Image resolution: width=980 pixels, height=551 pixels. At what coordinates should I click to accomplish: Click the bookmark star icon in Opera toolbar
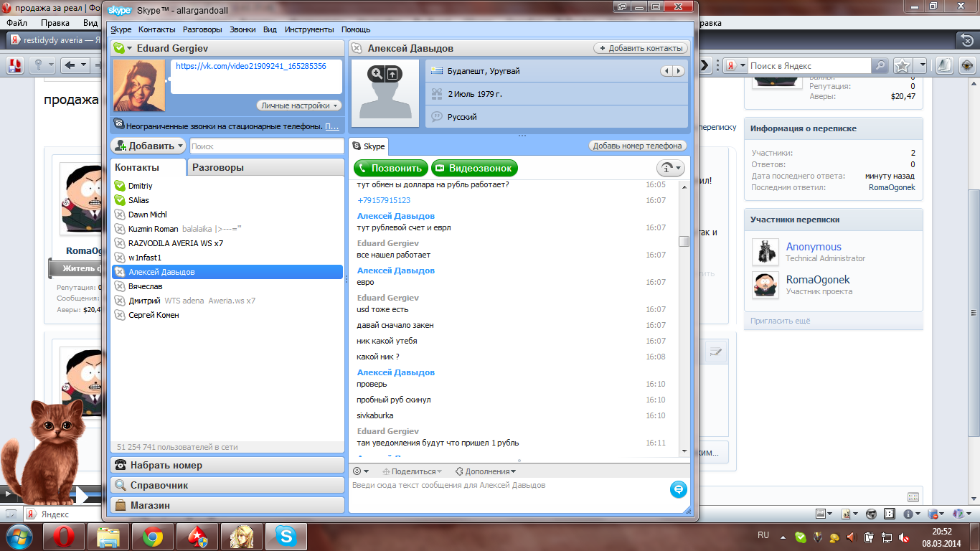[903, 65]
